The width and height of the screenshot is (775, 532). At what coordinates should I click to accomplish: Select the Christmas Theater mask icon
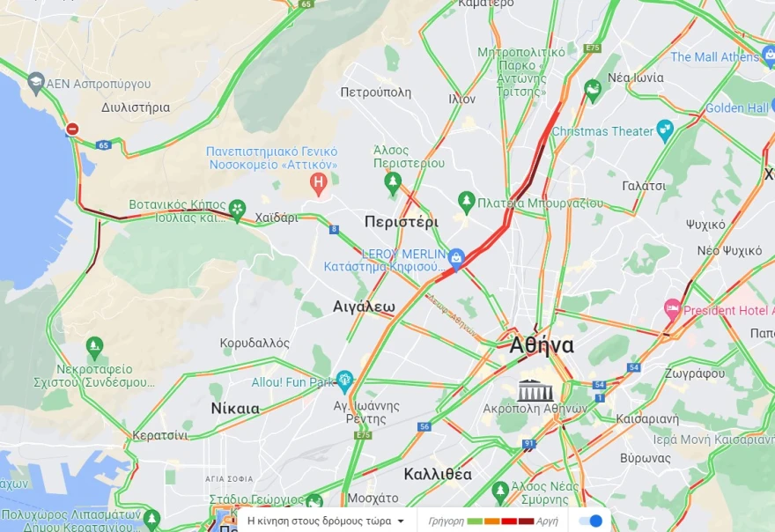(665, 130)
